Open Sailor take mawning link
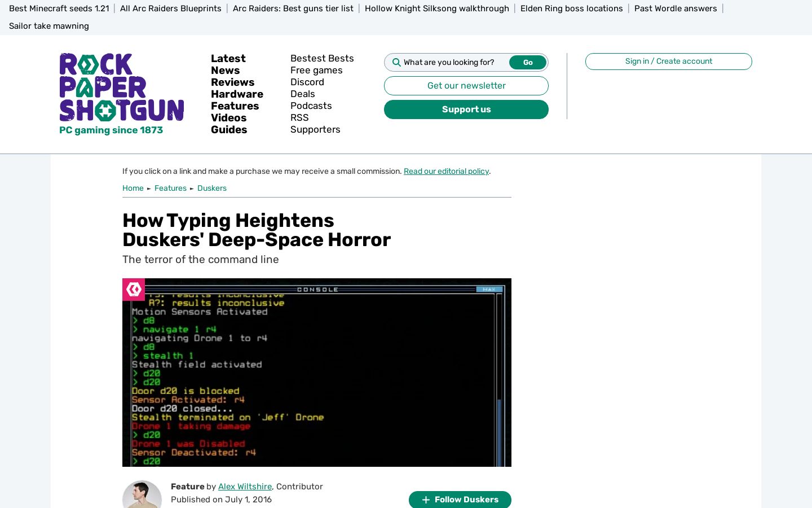The width and height of the screenshot is (812, 508). (49, 26)
